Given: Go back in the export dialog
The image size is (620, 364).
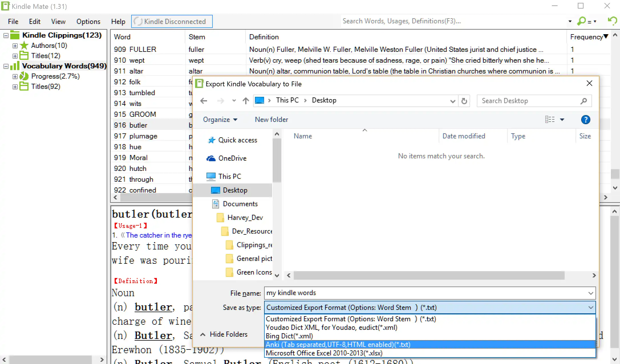Looking at the screenshot, I should [x=204, y=101].
